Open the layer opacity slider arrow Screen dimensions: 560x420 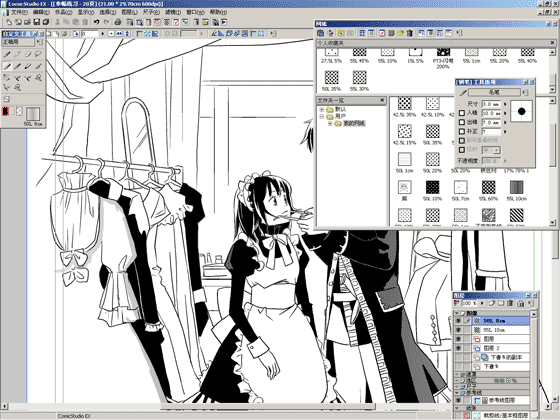pyautogui.click(x=482, y=303)
